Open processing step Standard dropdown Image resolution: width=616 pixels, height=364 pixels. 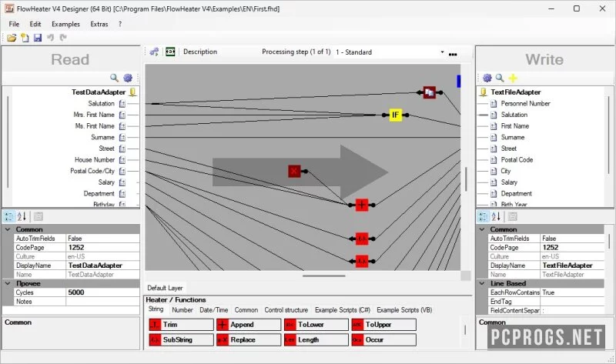coord(442,52)
